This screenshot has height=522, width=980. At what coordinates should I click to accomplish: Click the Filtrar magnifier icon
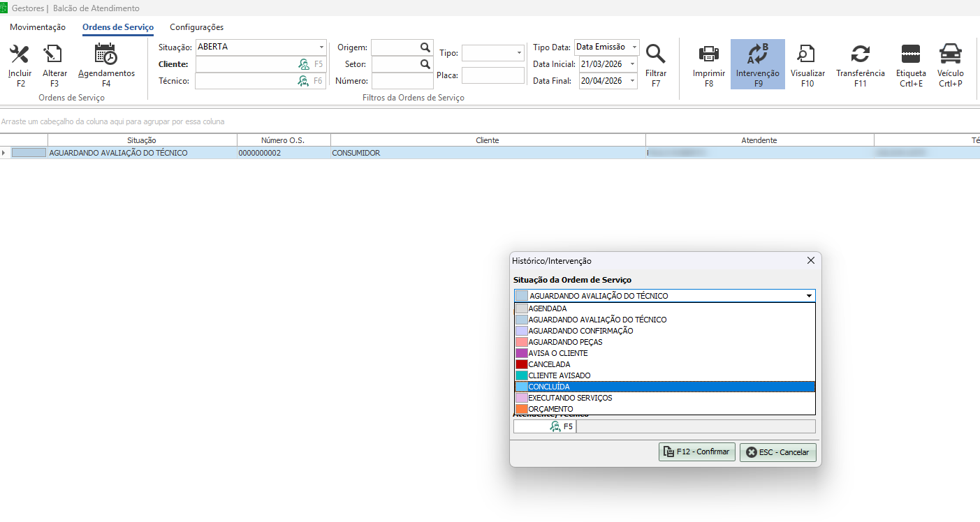coord(655,54)
